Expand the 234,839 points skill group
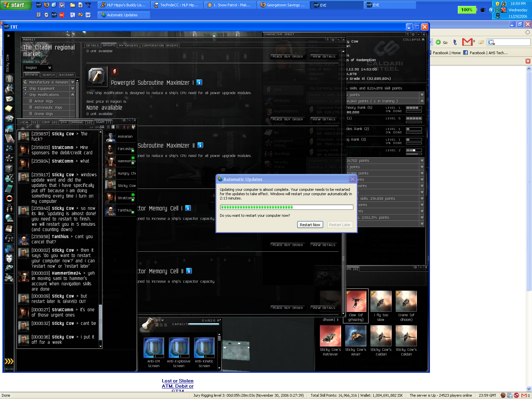The height and width of the screenshot is (399, 532). click(x=422, y=199)
